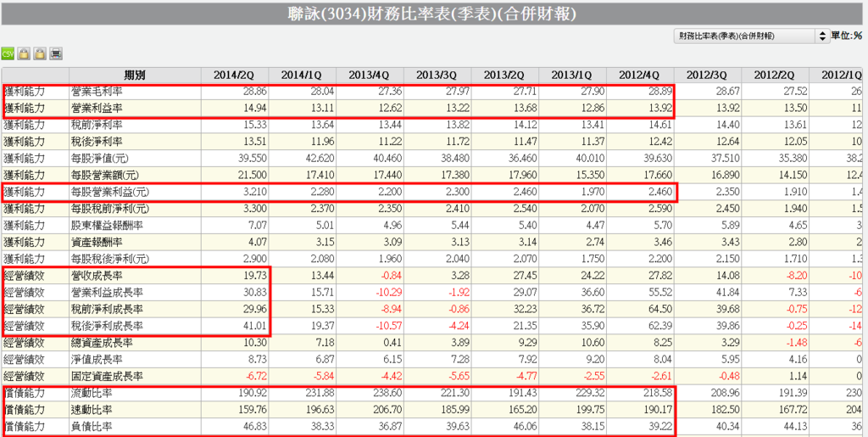Select the 2014/2Q column header

pos(234,75)
